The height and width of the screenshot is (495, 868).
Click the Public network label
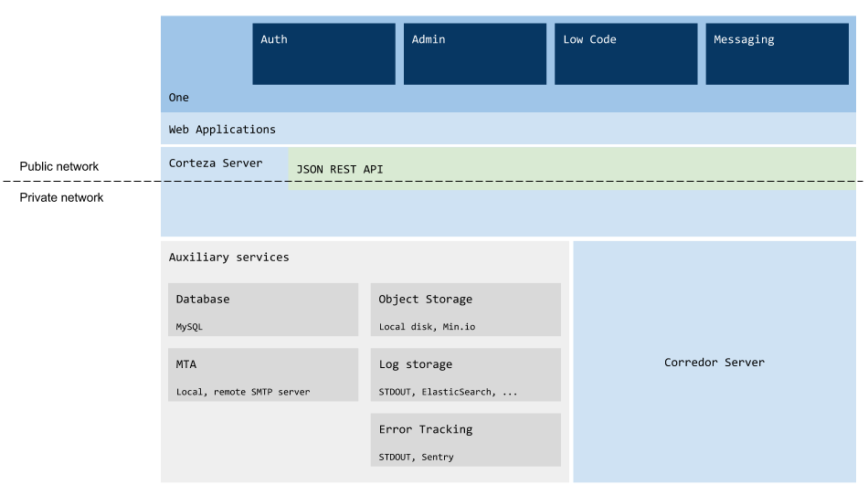click(59, 166)
